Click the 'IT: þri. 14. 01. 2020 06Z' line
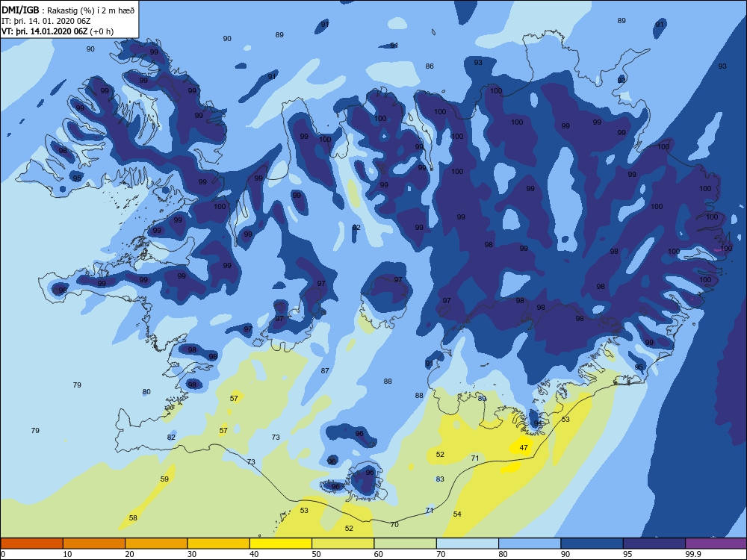Image resolution: width=747 pixels, height=560 pixels. pyautogui.click(x=46, y=21)
